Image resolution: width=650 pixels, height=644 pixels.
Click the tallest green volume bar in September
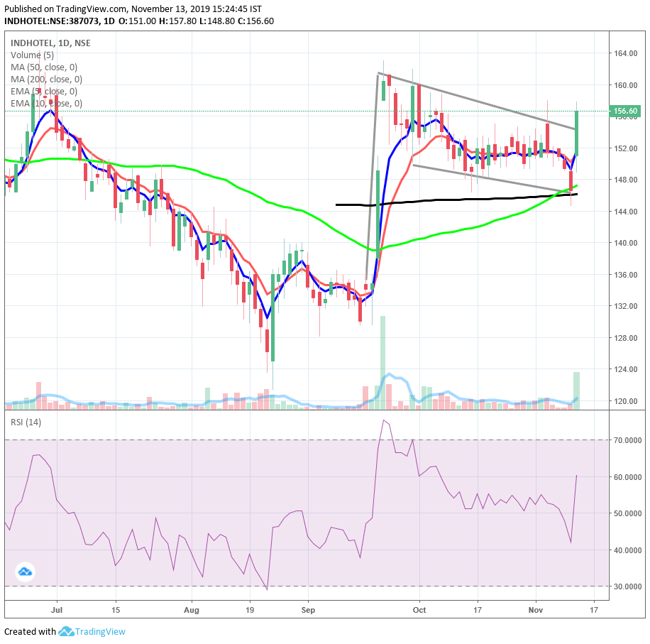(382, 362)
